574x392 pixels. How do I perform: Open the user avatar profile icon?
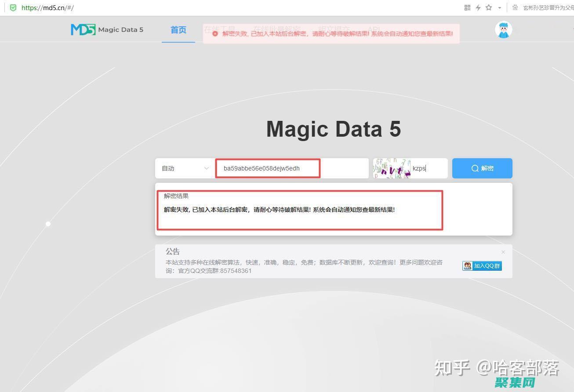(x=503, y=29)
